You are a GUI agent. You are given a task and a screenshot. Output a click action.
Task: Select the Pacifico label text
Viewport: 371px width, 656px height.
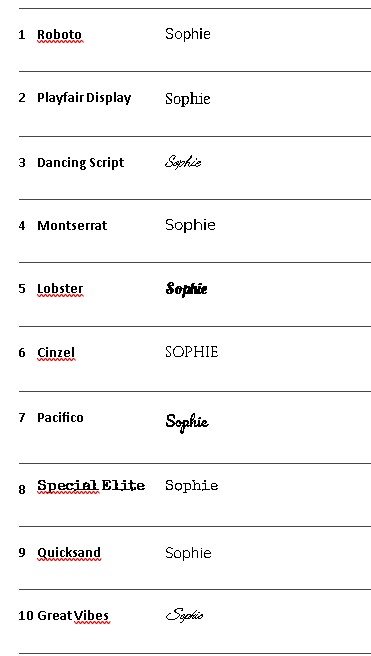(60, 418)
